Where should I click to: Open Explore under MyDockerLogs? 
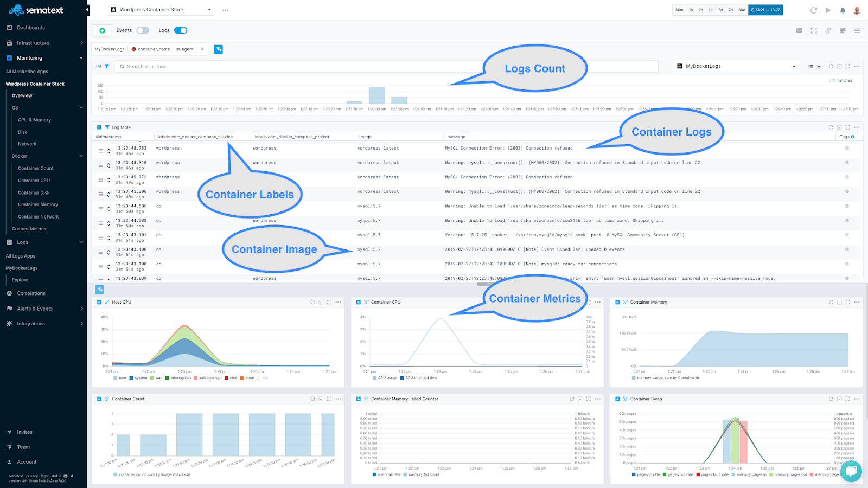20,280
